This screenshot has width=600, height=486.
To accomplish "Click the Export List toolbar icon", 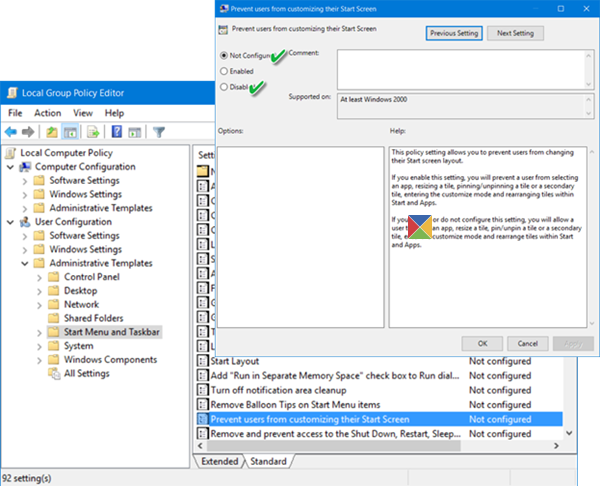I will (x=93, y=132).
